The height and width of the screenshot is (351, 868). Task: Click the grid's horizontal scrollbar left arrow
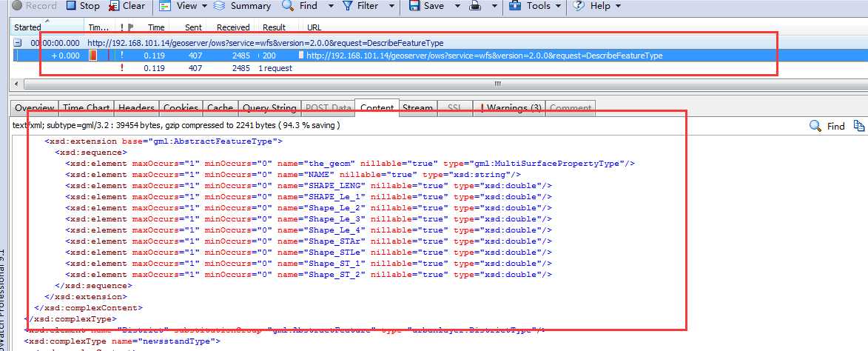click(16, 84)
